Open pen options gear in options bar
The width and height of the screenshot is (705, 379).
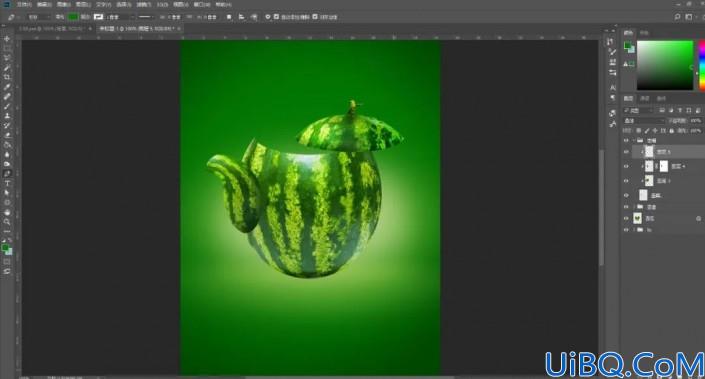(268, 17)
